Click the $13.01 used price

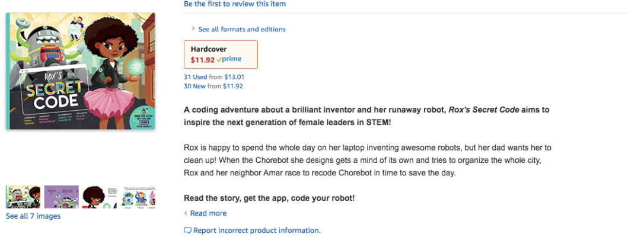click(234, 77)
